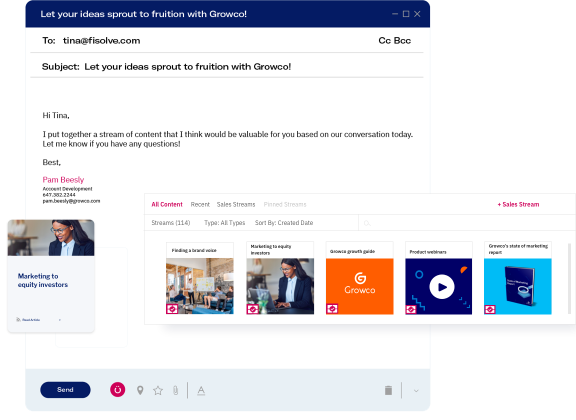Open the Sales Streams tab
Image resolution: width=576 pixels, height=420 pixels.
point(236,204)
